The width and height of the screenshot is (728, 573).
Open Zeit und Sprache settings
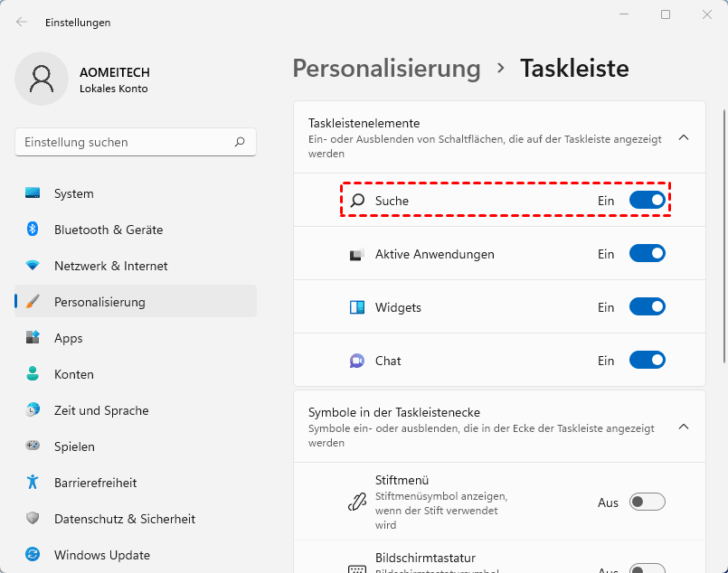coord(100,410)
